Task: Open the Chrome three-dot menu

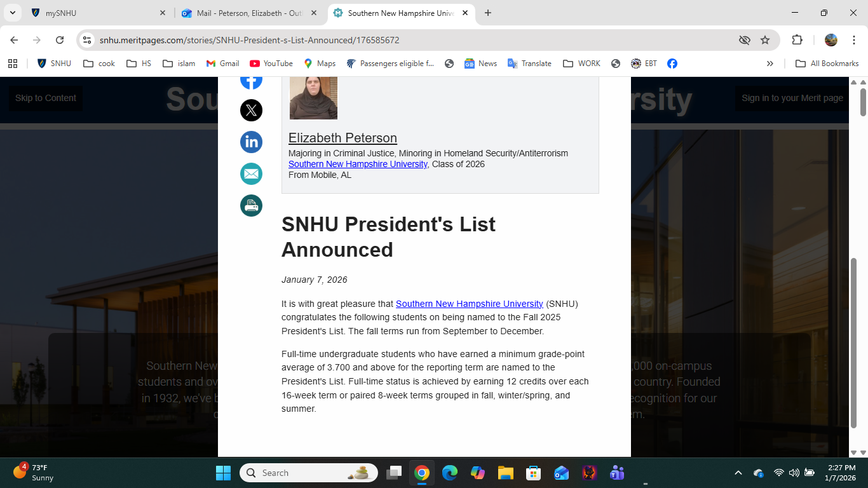Action: point(854,40)
